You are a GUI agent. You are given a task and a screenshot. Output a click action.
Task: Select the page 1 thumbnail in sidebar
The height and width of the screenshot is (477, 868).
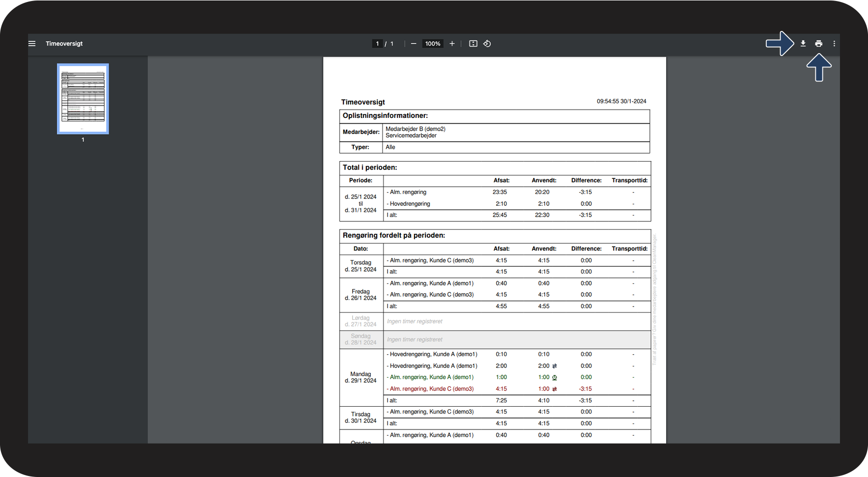pos(83,99)
